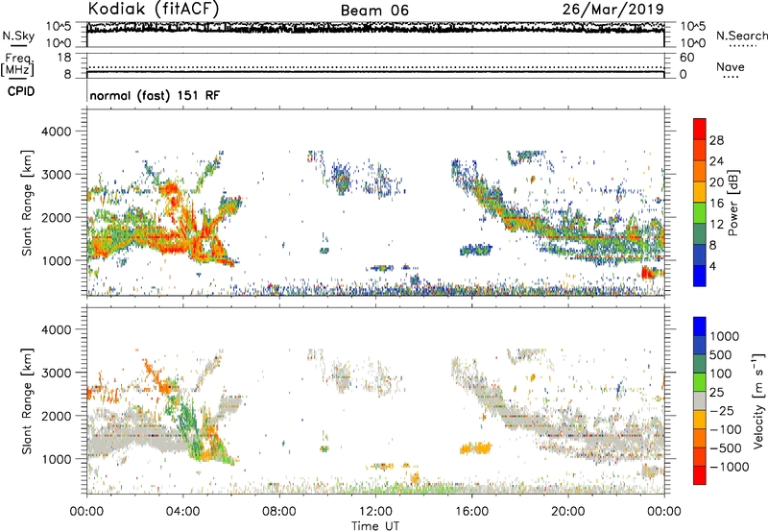Click the 'N.Sky' legend label

[18, 36]
